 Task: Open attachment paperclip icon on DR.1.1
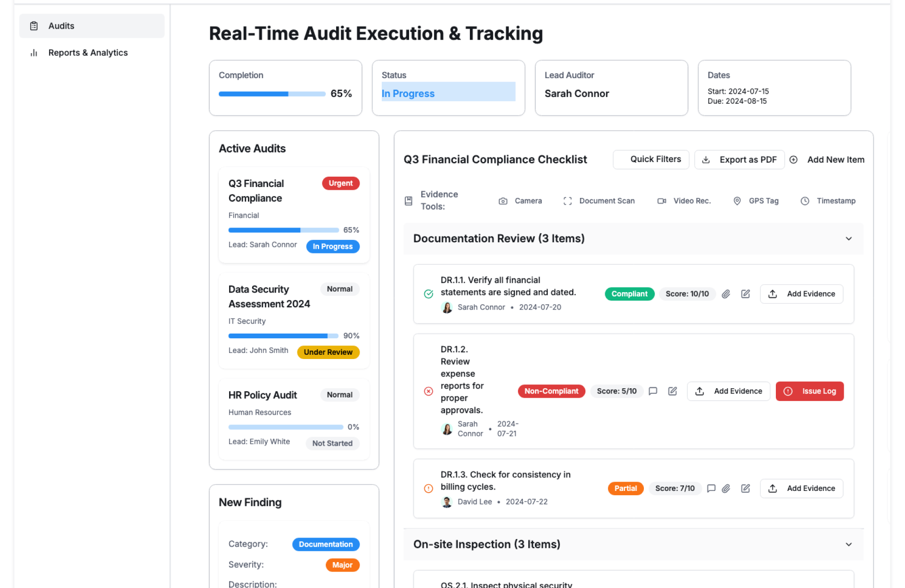(x=726, y=294)
